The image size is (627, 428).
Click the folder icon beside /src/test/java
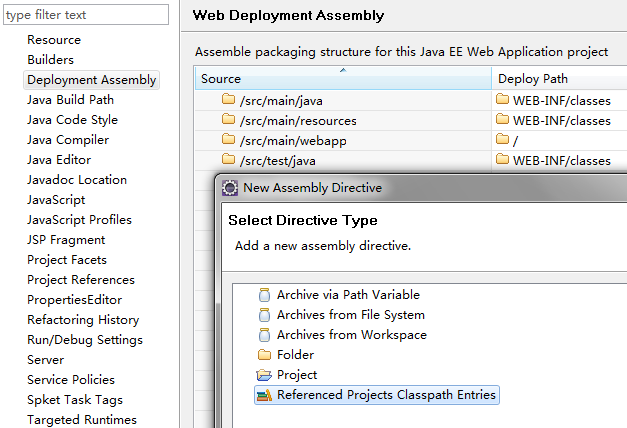pos(228,160)
